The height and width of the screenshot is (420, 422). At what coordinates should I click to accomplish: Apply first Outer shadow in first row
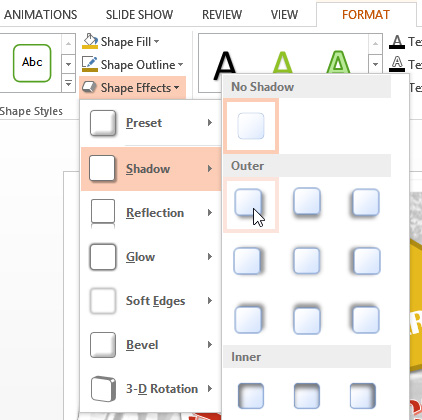[x=251, y=205]
